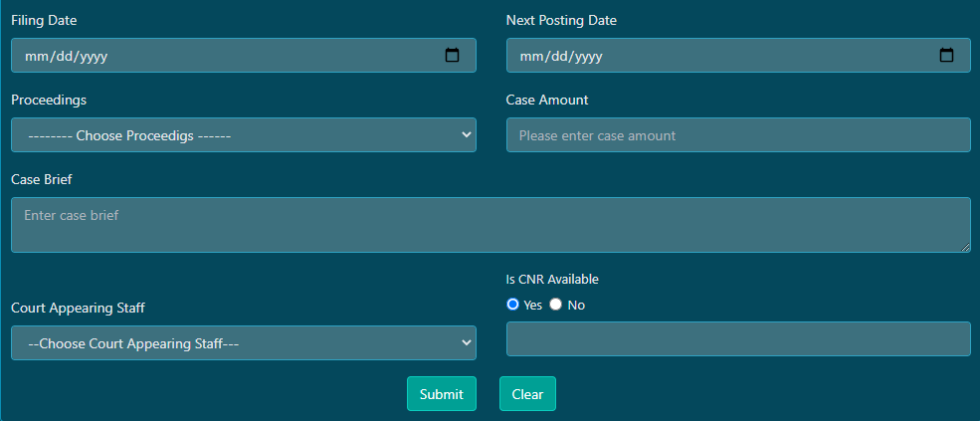Submit the case form

(x=442, y=394)
